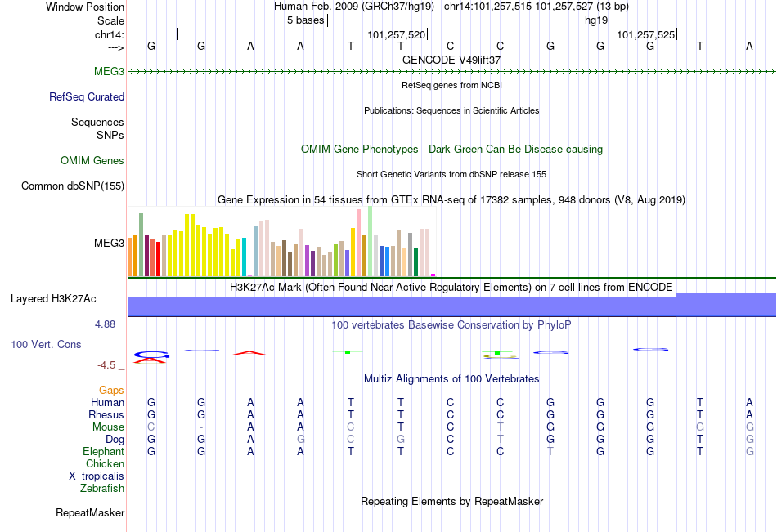Click the GENCODE V49lift37 track title
The width and height of the screenshot is (777, 532).
(x=451, y=60)
